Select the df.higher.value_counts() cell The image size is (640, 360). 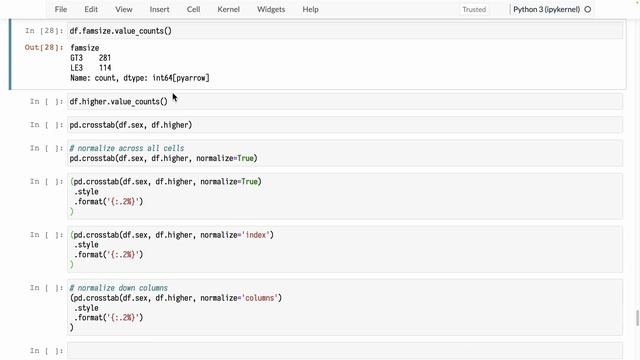coord(345,102)
